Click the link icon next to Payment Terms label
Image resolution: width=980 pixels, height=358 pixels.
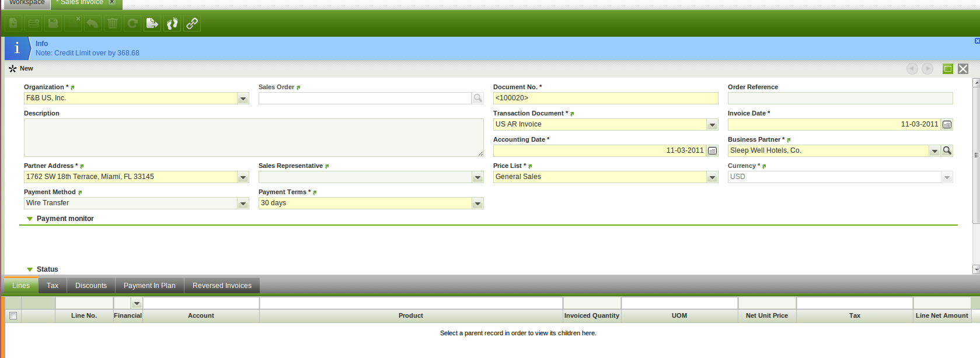pyautogui.click(x=315, y=192)
